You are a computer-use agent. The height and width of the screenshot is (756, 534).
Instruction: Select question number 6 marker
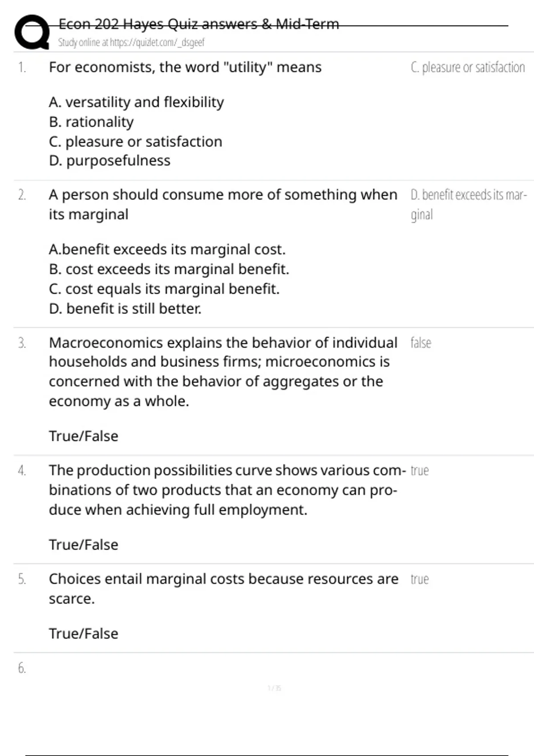pyautogui.click(x=22, y=668)
